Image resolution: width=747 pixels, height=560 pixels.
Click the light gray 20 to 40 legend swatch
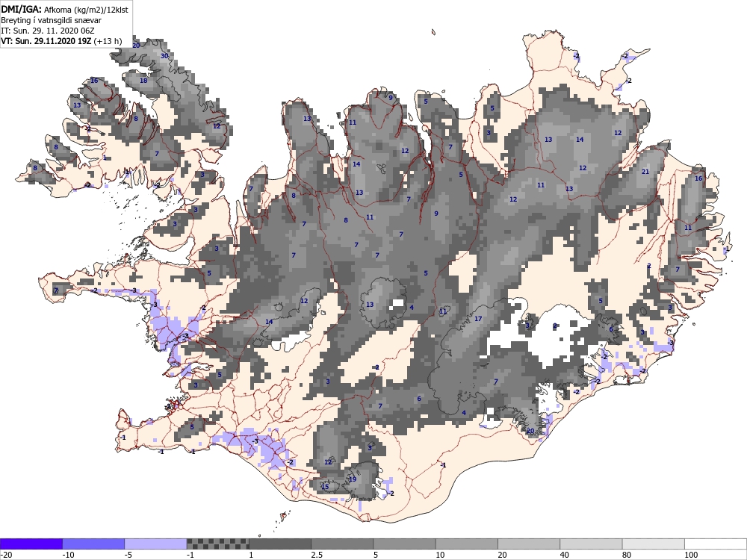click(x=529, y=544)
